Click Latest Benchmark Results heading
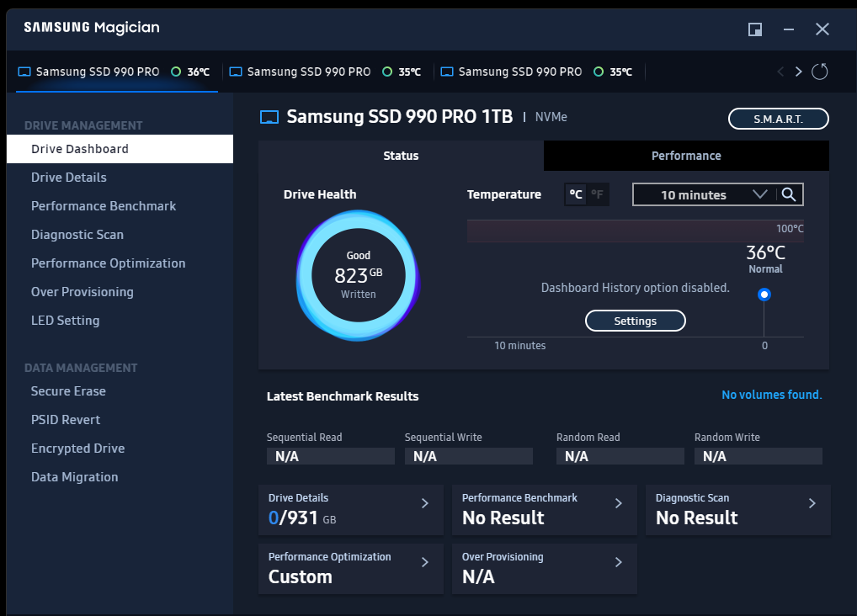857x616 pixels. (343, 396)
